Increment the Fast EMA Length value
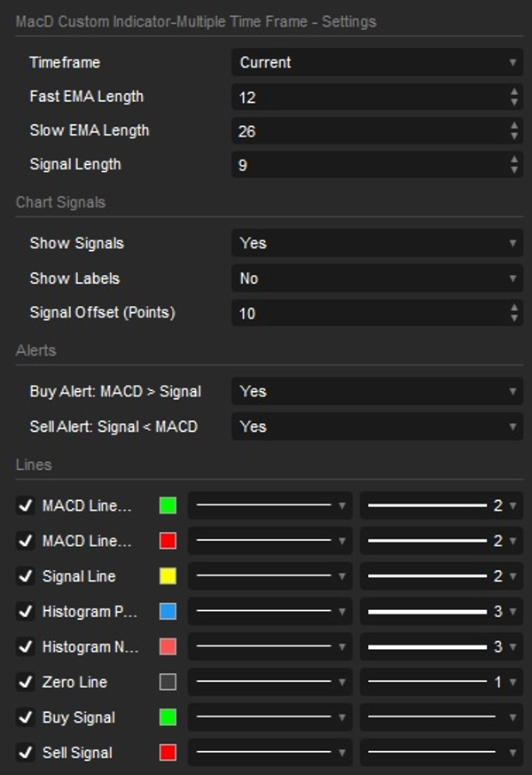532x775 pixels. tap(514, 93)
